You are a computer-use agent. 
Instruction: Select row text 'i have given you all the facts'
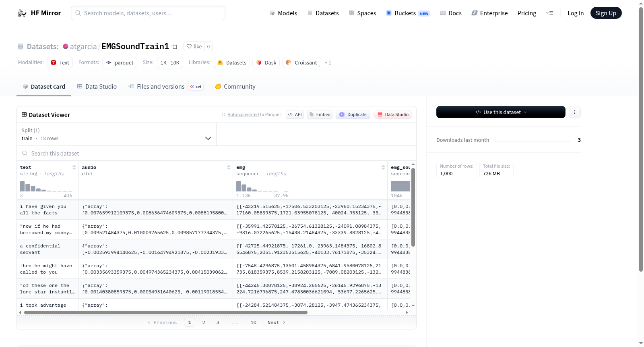[x=43, y=210]
